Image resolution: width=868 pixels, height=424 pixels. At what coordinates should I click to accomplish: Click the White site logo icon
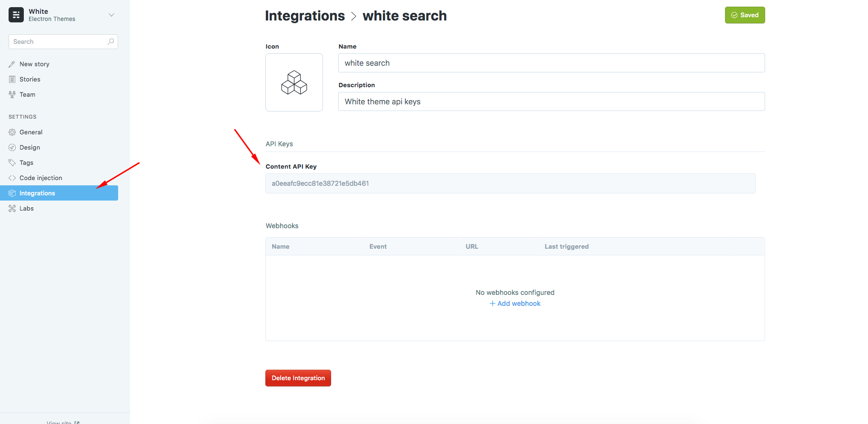(16, 15)
